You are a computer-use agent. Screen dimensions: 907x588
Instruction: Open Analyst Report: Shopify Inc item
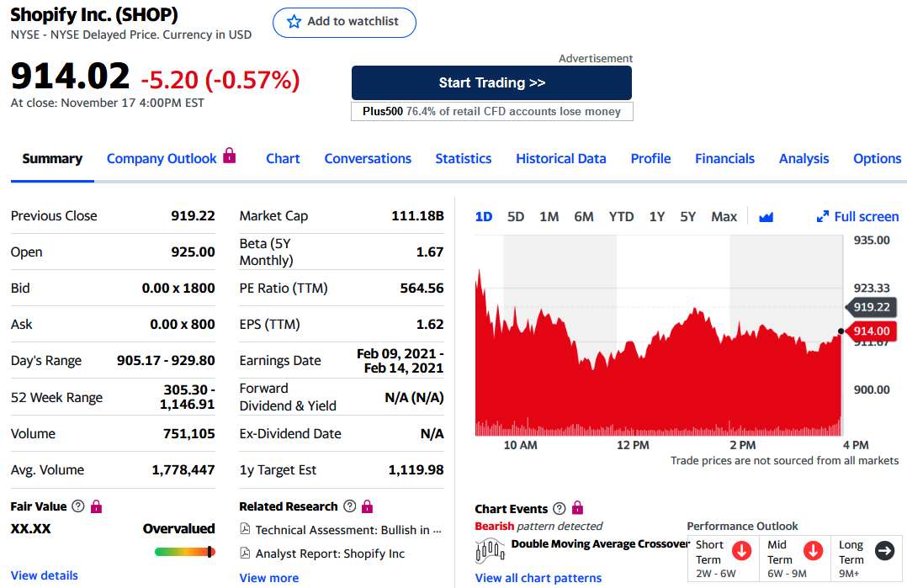[331, 554]
